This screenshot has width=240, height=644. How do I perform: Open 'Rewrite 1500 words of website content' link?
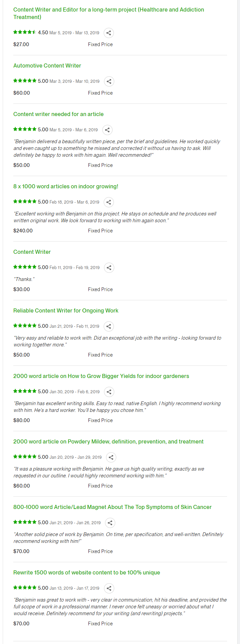point(87,572)
